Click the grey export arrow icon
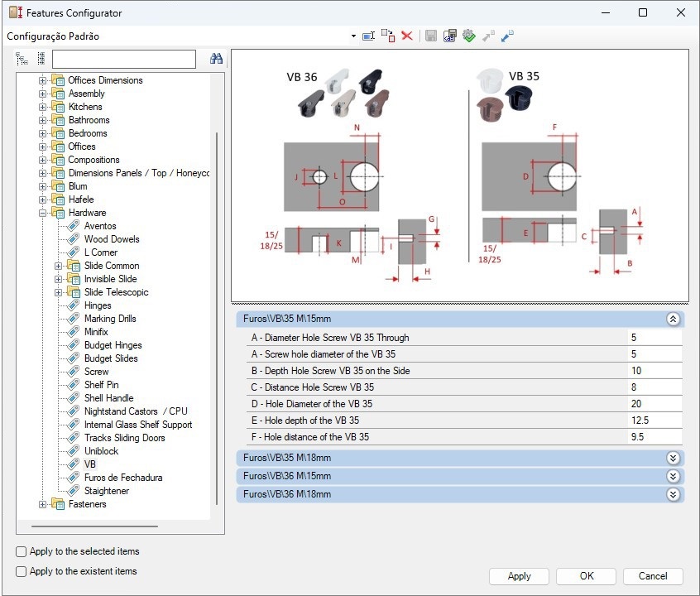This screenshot has height=596, width=700. point(488,36)
